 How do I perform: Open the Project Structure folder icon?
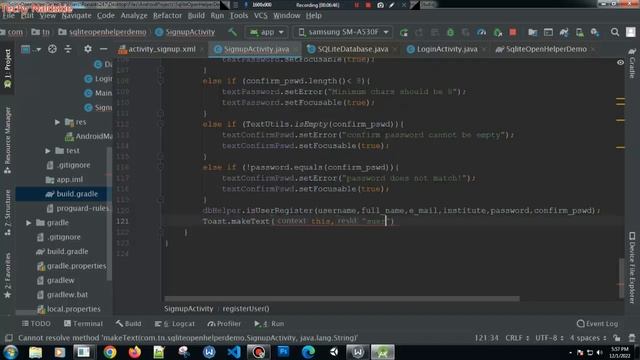[532, 32]
